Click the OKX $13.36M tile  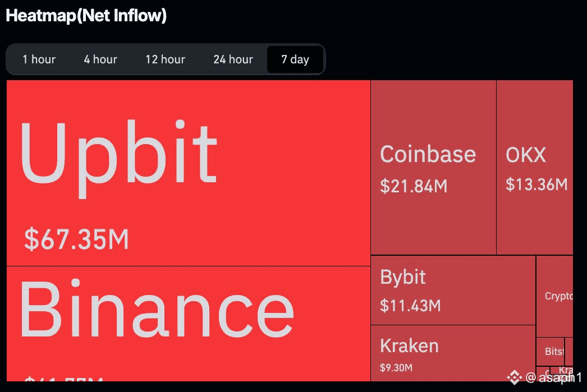(535, 168)
